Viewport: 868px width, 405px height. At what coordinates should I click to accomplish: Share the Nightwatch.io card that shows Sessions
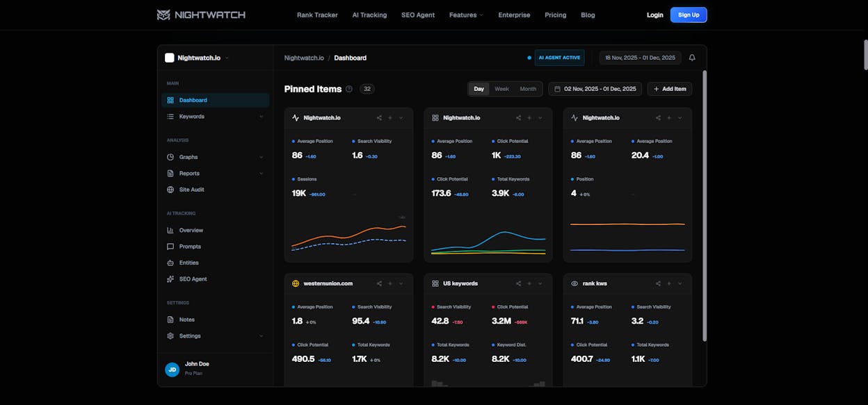(379, 118)
